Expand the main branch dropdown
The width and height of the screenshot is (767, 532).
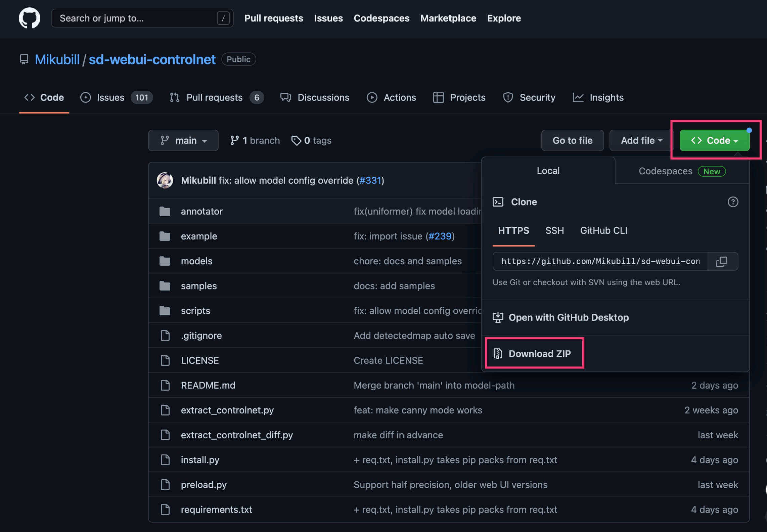coord(183,140)
